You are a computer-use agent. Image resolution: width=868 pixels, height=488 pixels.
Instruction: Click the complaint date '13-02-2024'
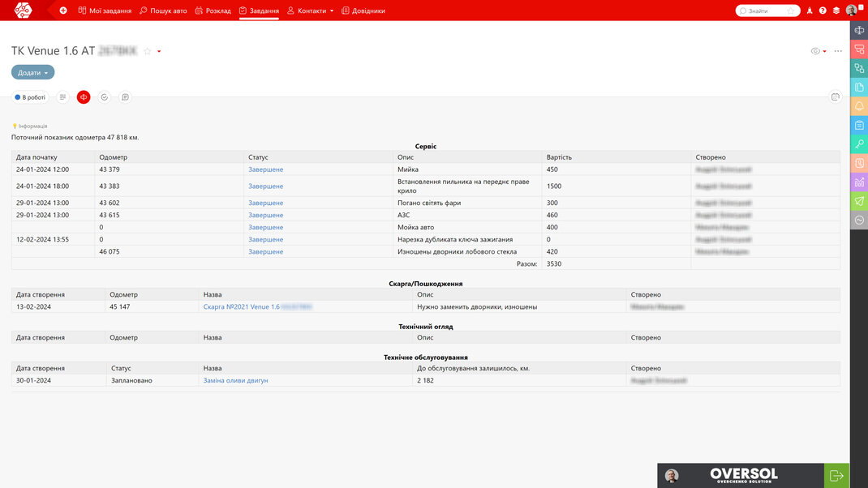tap(33, 306)
